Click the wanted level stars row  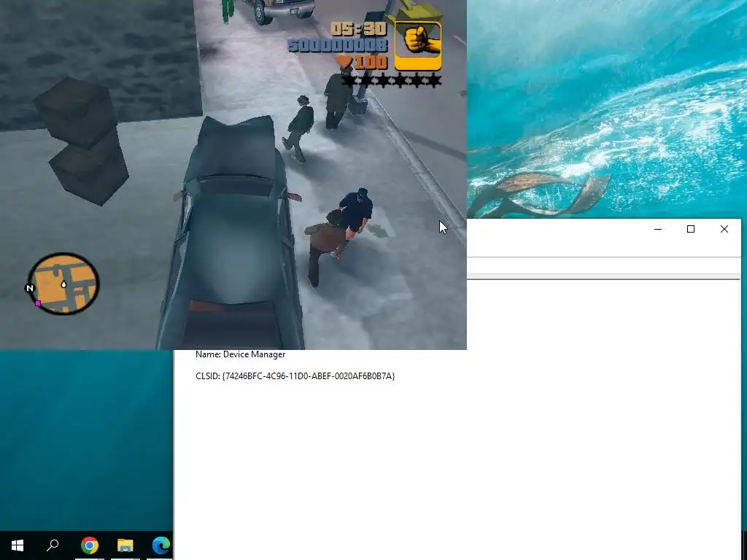pyautogui.click(x=392, y=80)
